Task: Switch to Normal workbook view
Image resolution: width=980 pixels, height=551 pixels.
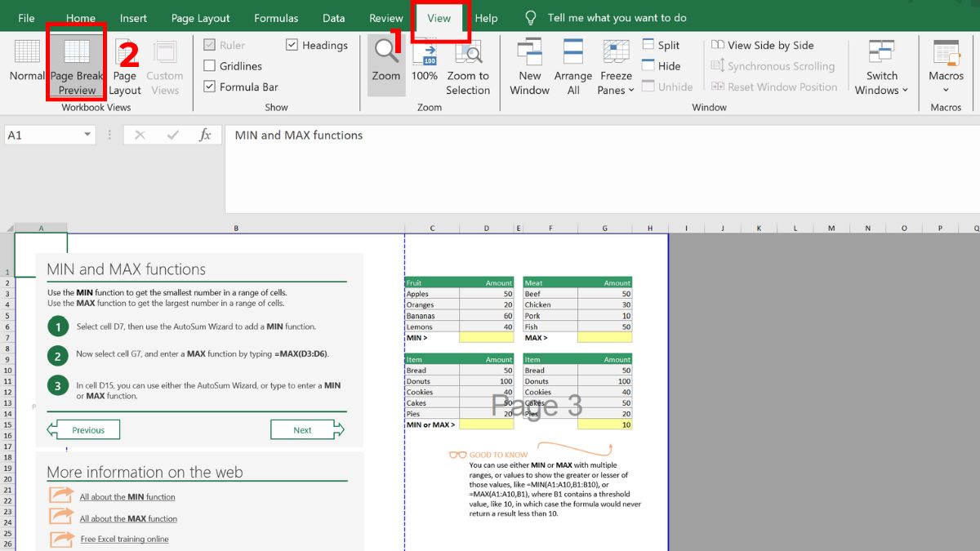Action: point(27,61)
